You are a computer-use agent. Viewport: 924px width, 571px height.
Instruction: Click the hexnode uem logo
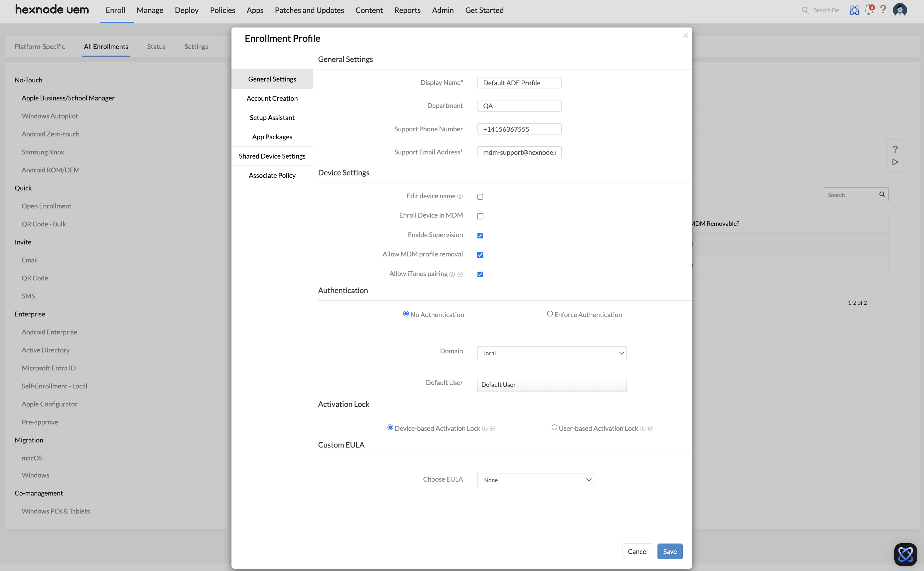pos(52,9)
